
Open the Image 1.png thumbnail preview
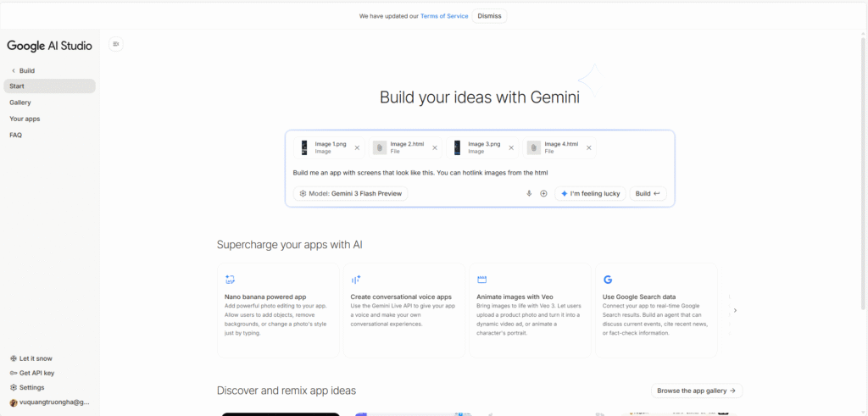[304, 147]
